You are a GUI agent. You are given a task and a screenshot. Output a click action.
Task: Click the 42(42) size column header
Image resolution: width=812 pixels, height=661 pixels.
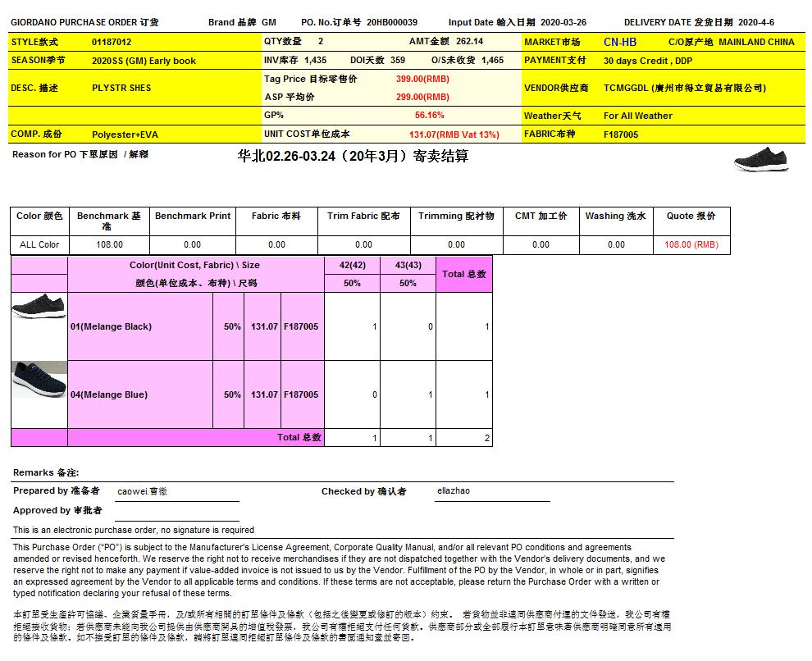[x=352, y=265]
